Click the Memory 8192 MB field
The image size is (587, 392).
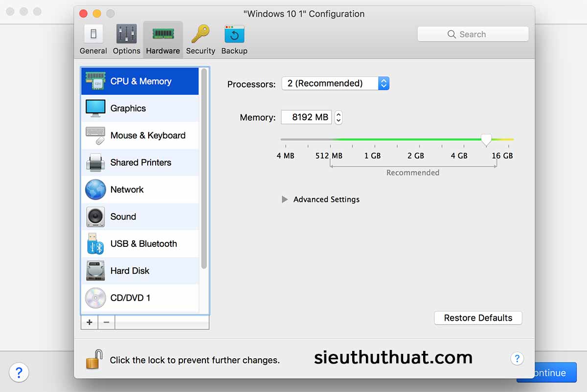[306, 117]
